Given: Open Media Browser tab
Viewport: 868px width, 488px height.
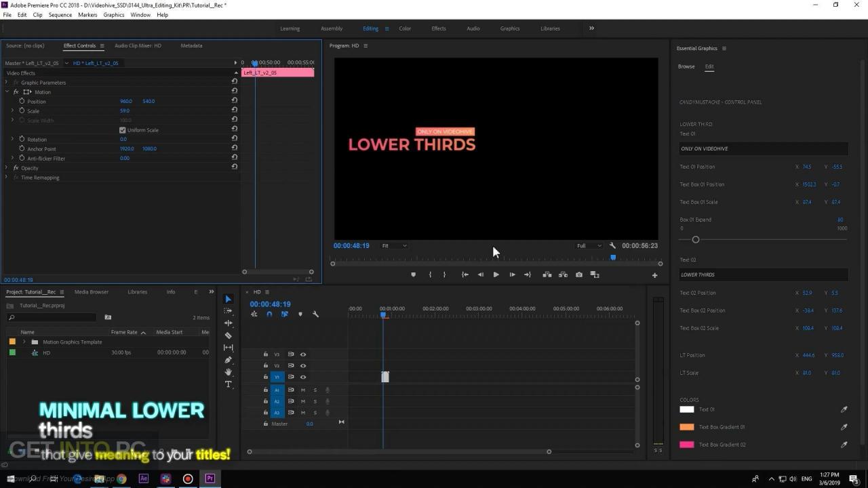Looking at the screenshot, I should click(92, 291).
